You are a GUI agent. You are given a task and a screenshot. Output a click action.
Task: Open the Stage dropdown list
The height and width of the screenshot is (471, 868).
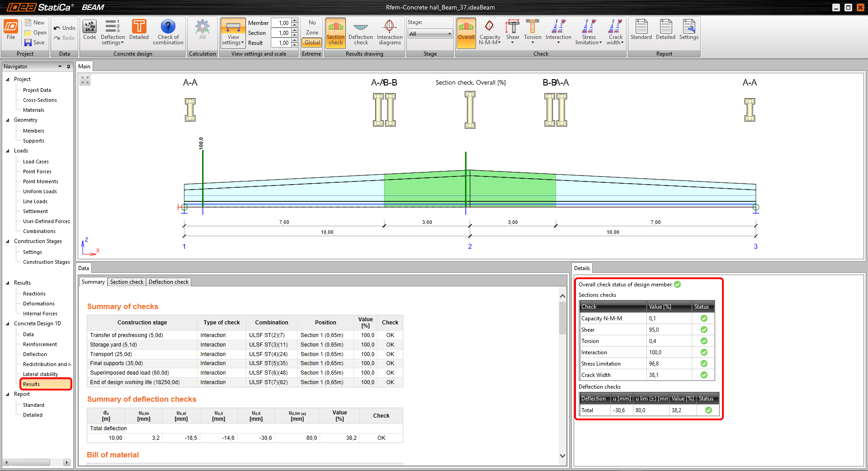pos(429,34)
